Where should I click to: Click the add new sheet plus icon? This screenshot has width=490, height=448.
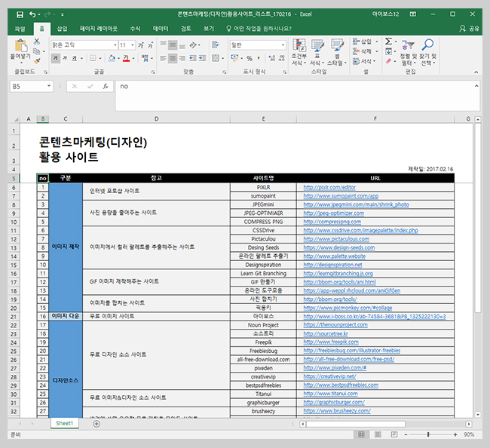(96, 424)
